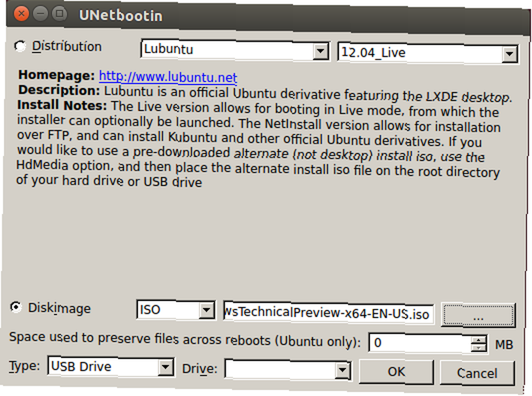Click the UNetbootin title bar text

120,15
